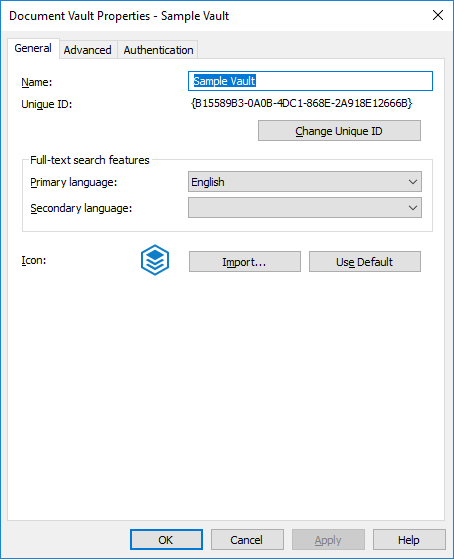Select the General tab
Viewport: 454px width, 559px height.
pyautogui.click(x=33, y=48)
